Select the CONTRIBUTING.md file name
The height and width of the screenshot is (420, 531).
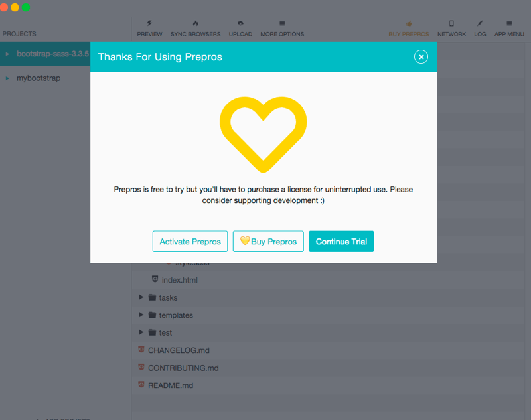point(183,368)
